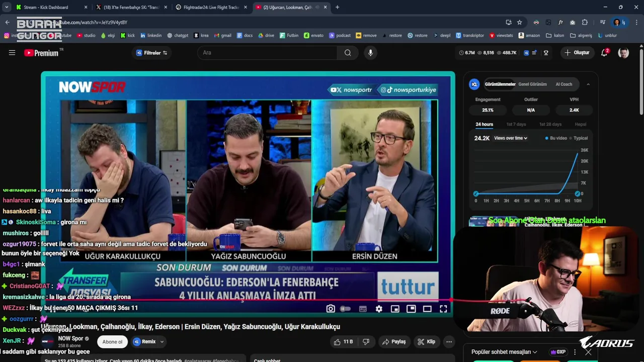Viewport: 644px width, 362px height.
Task: Open the alışveriş bookmarks folder
Action: point(581,36)
